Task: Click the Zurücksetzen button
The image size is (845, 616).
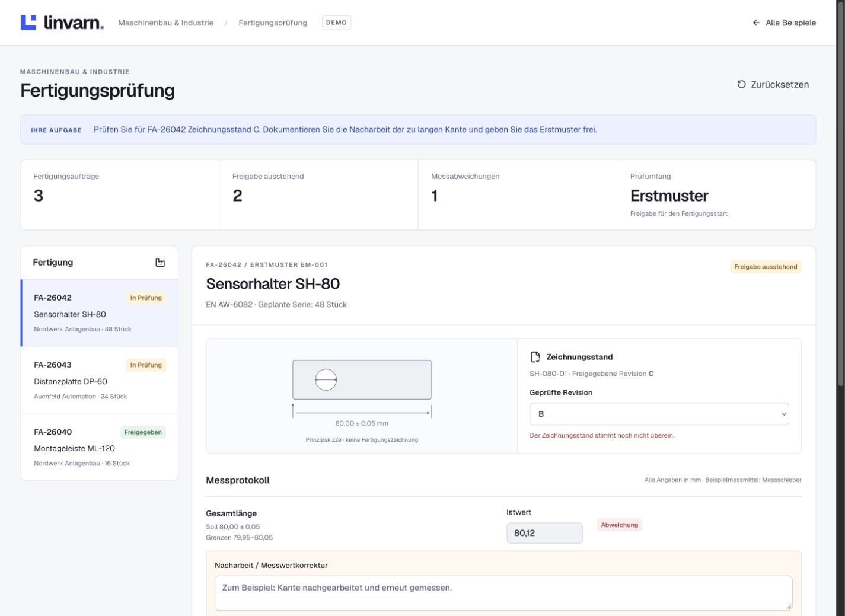Action: [x=773, y=84]
